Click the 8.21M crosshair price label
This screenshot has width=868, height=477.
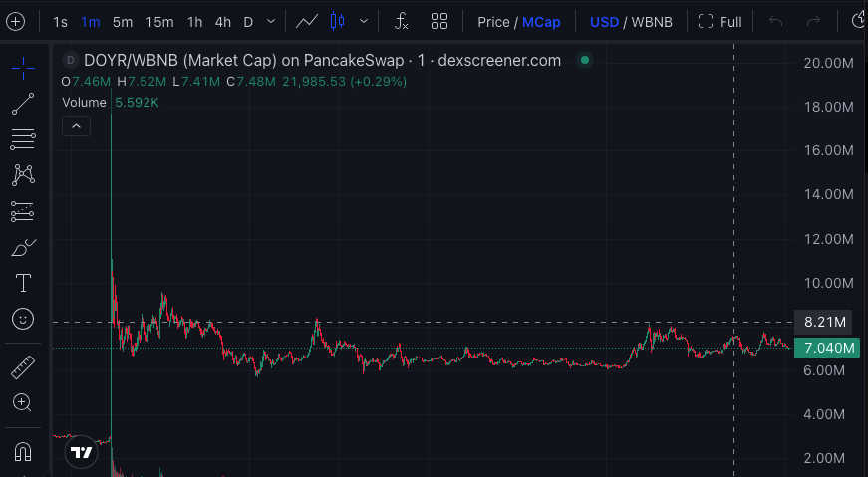[x=824, y=322]
